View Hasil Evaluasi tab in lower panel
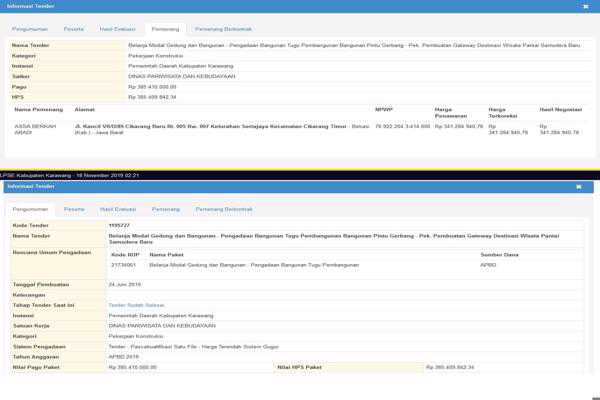600x400 pixels. (119, 210)
